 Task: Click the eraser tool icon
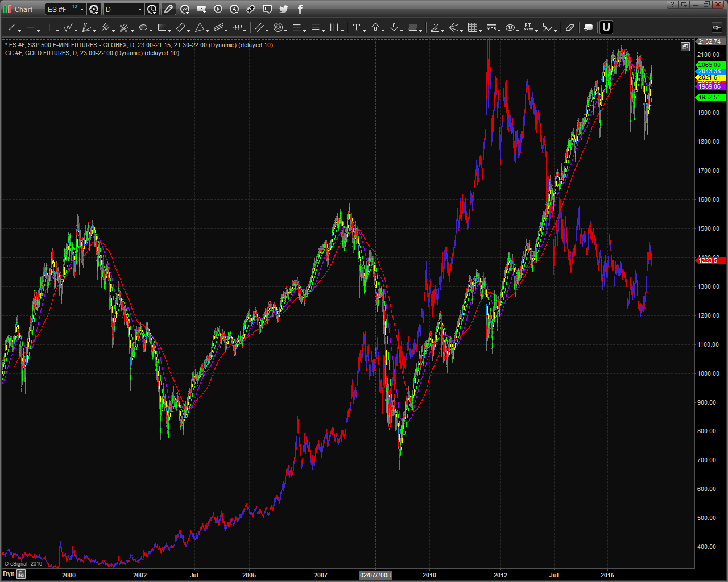569,27
